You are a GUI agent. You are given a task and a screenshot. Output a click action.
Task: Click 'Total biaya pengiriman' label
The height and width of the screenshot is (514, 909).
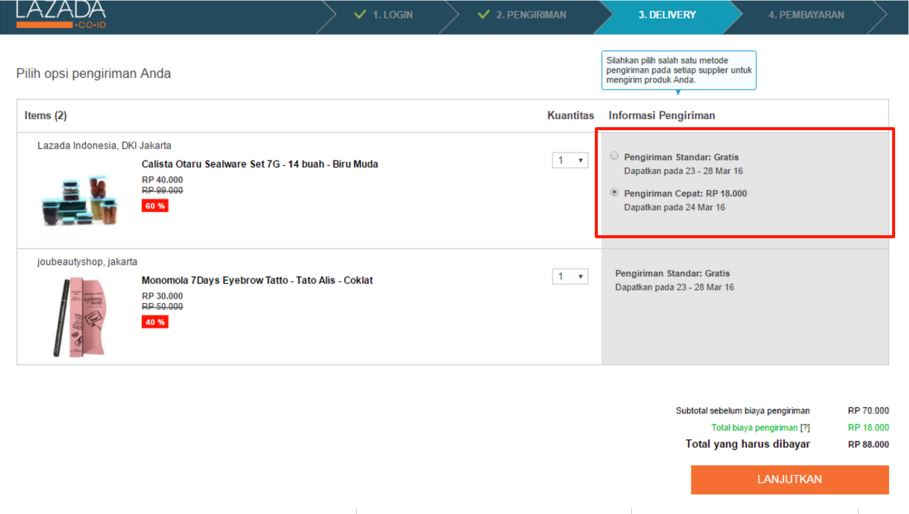[754, 428]
